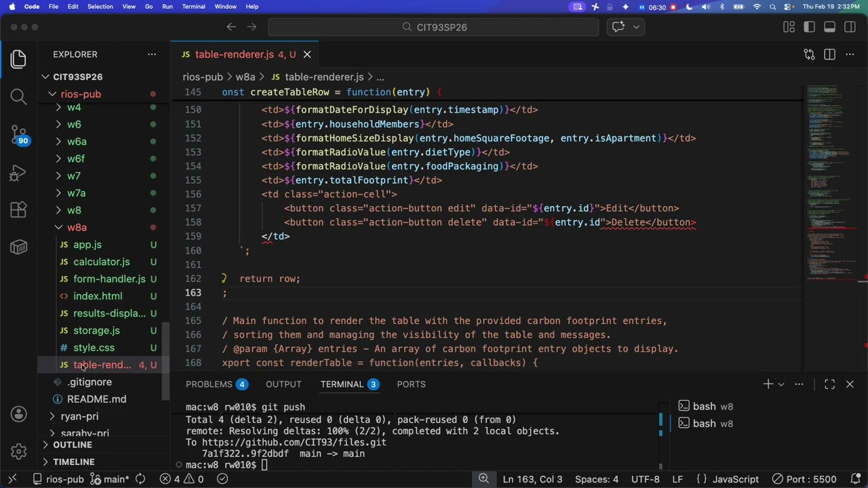Open the Run menu
The width and height of the screenshot is (868, 488).
tap(167, 7)
